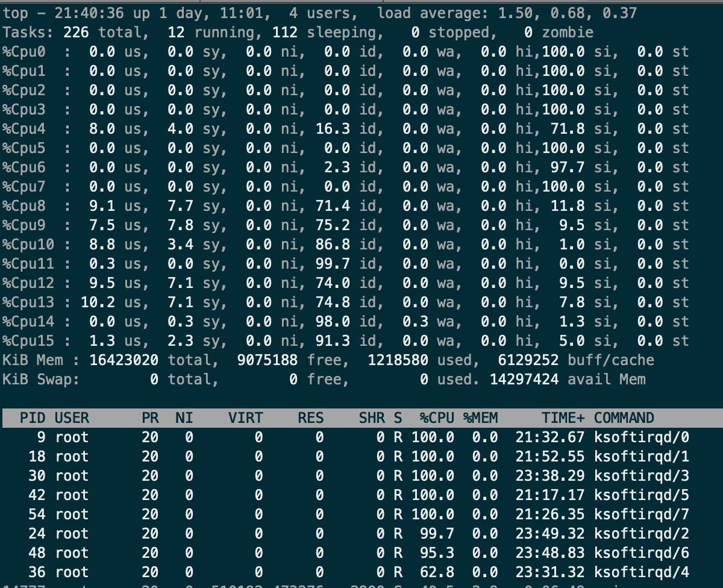This screenshot has width=723, height=588.
Task: Click the avail Mem value 14297424
Action: coord(524,380)
